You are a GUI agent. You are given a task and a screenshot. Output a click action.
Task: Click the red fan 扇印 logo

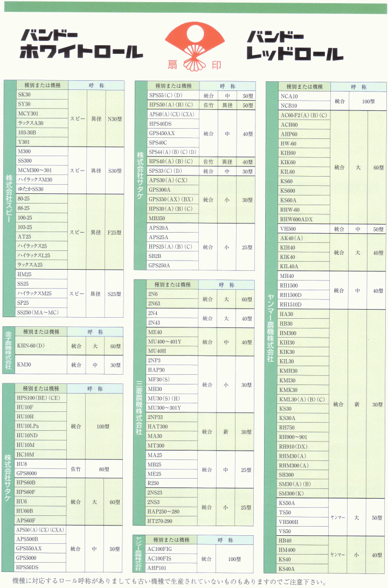(195, 46)
